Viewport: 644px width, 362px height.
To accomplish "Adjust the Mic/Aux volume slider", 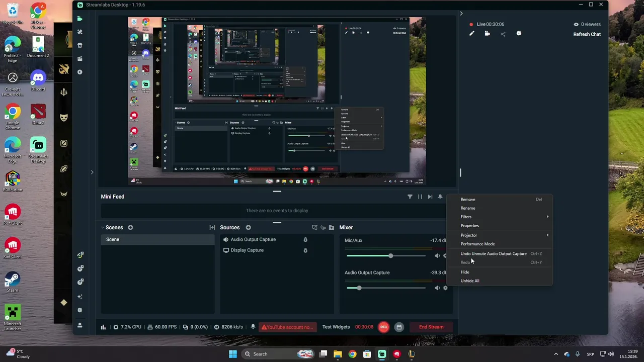I will [x=386, y=256].
